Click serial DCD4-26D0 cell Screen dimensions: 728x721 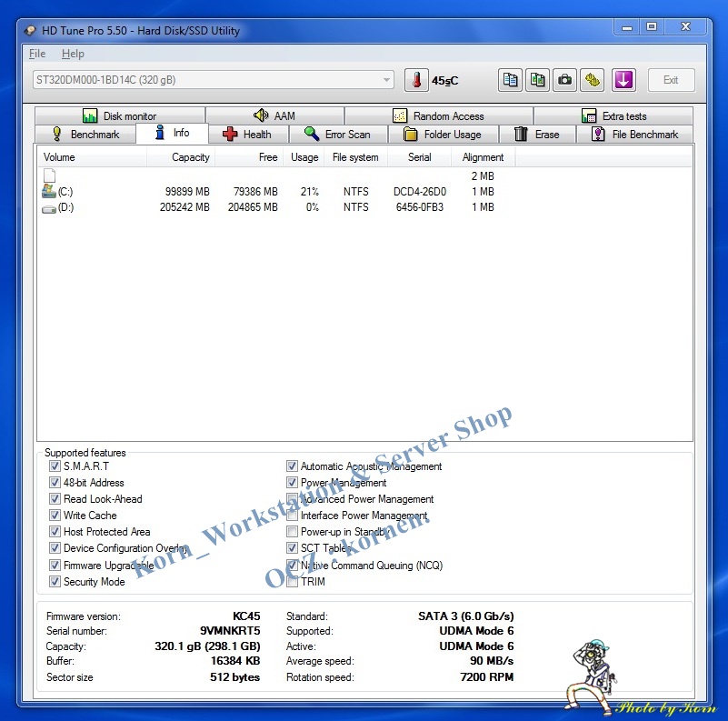(420, 192)
